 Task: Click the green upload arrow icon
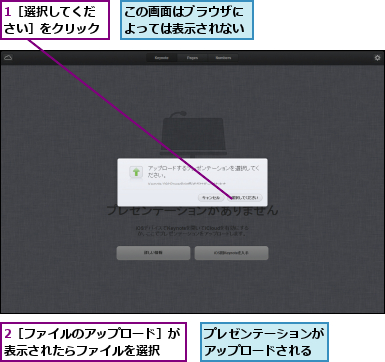tap(136, 172)
